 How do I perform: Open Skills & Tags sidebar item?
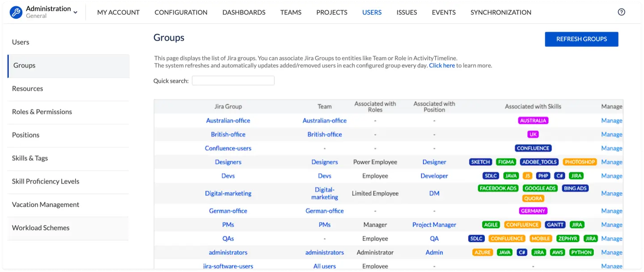point(30,158)
